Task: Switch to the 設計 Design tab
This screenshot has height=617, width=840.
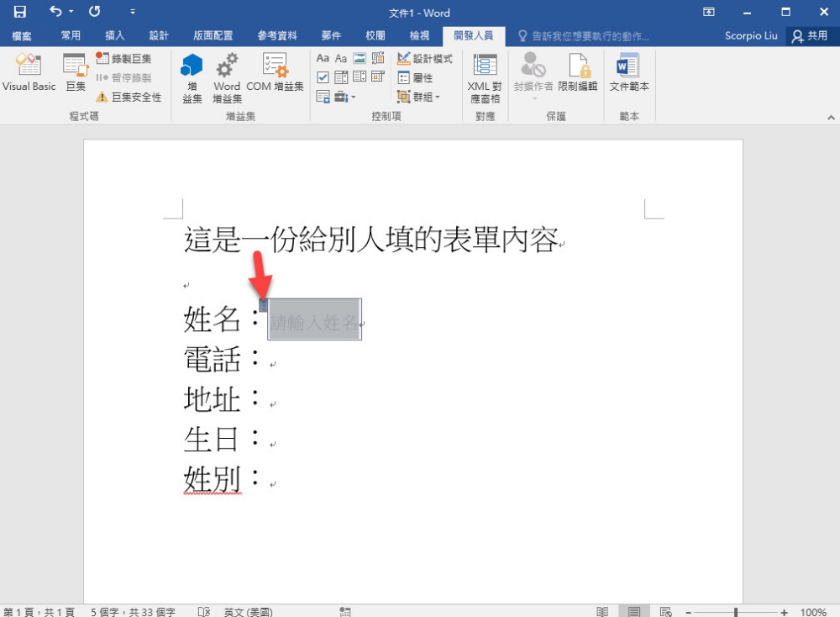Action: (x=159, y=36)
